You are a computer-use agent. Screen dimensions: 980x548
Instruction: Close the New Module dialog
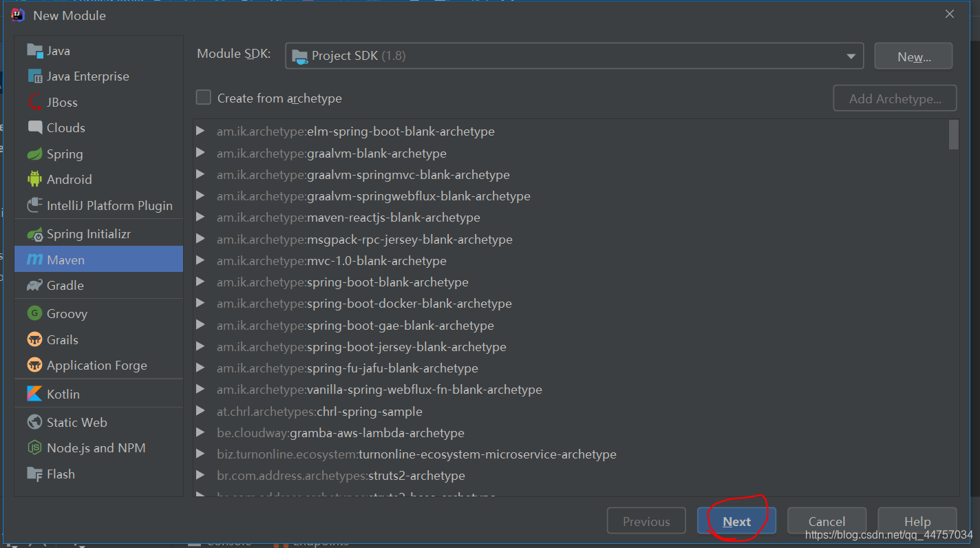[x=950, y=14]
